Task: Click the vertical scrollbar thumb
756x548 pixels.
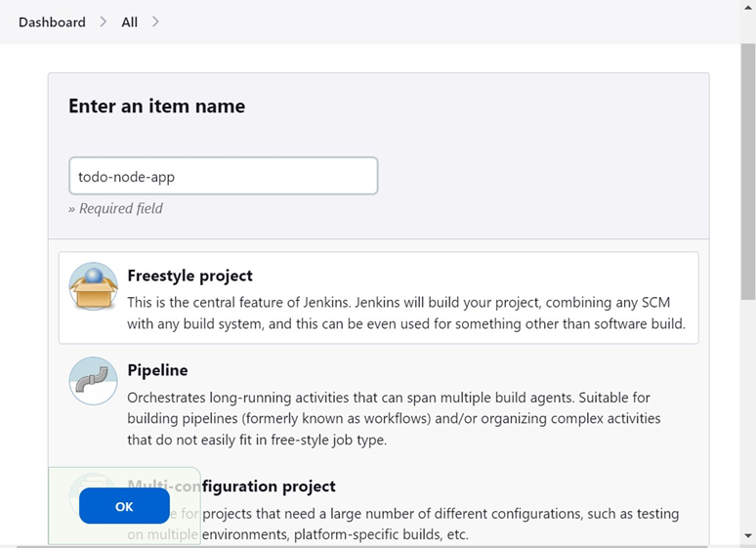Action: click(x=748, y=172)
